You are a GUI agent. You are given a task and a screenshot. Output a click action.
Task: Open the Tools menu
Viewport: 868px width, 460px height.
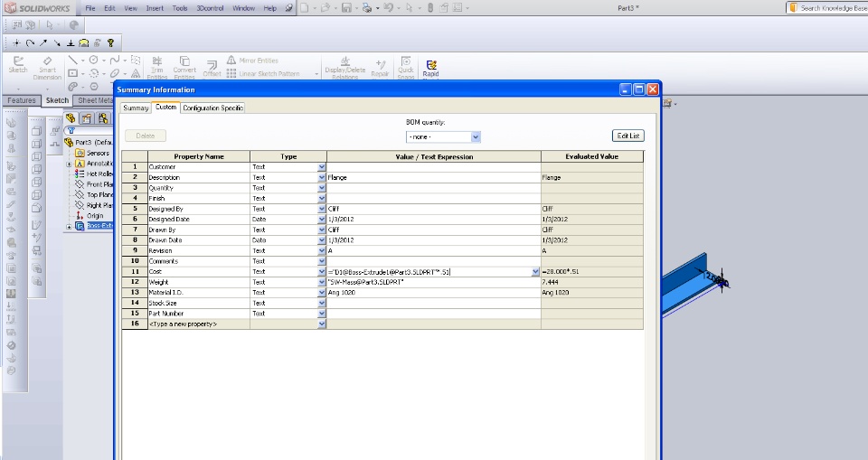pyautogui.click(x=180, y=8)
